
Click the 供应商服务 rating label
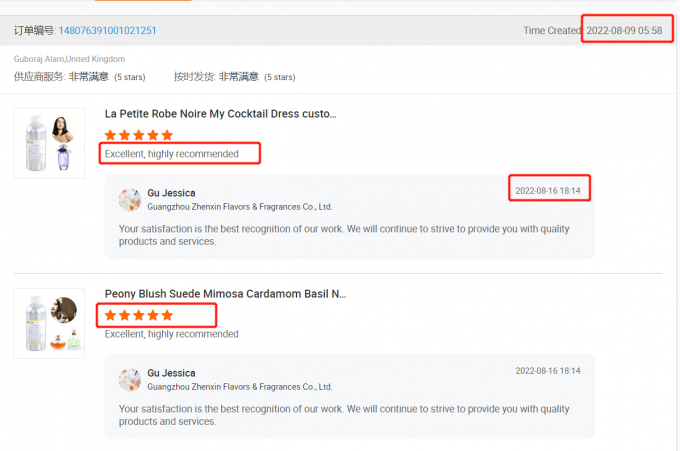[39, 77]
